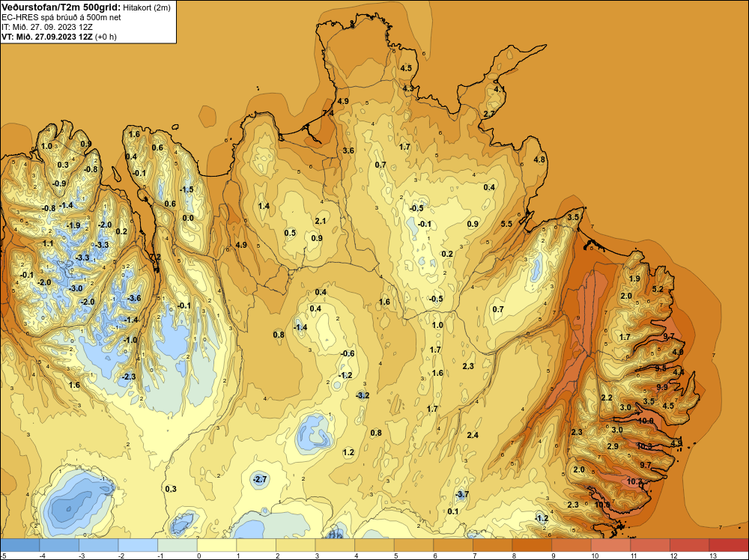Click the '1.1' temperature label

pos(48,243)
